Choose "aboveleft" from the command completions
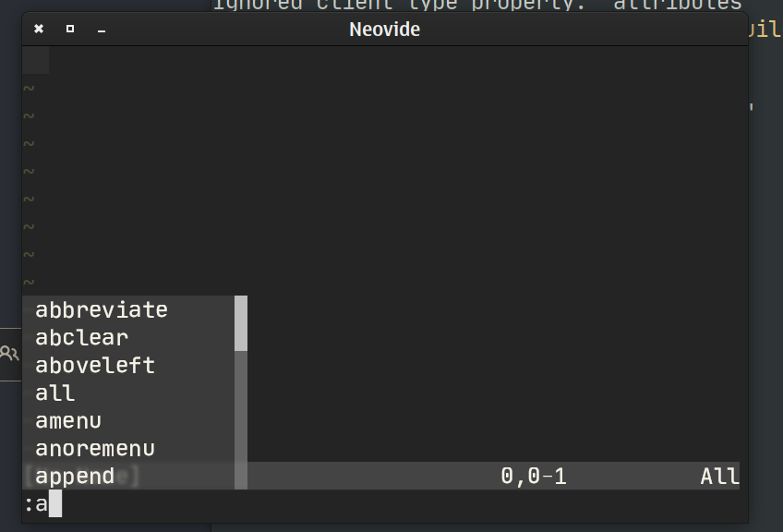This screenshot has width=783, height=532. click(95, 365)
